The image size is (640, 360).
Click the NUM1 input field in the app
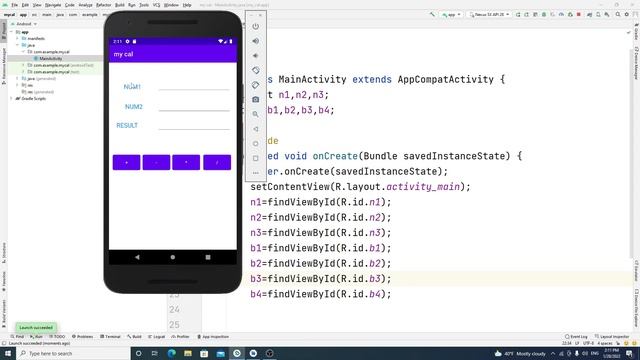point(194,85)
